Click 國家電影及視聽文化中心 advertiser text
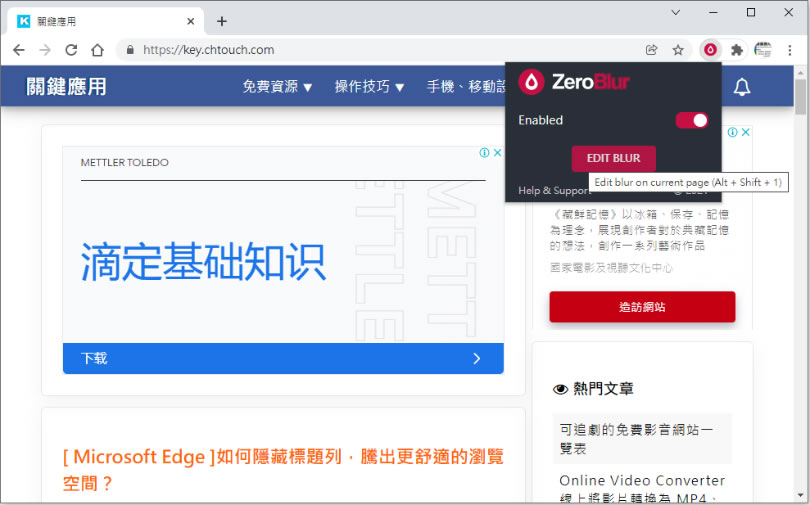This screenshot has width=810, height=505. coord(611,268)
